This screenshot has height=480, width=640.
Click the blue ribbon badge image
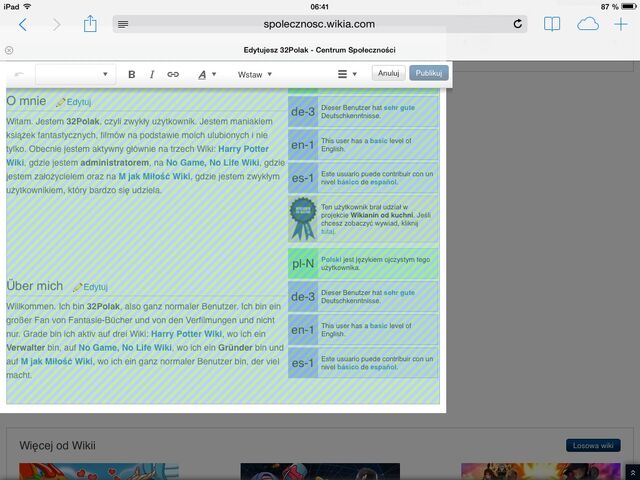point(303,219)
